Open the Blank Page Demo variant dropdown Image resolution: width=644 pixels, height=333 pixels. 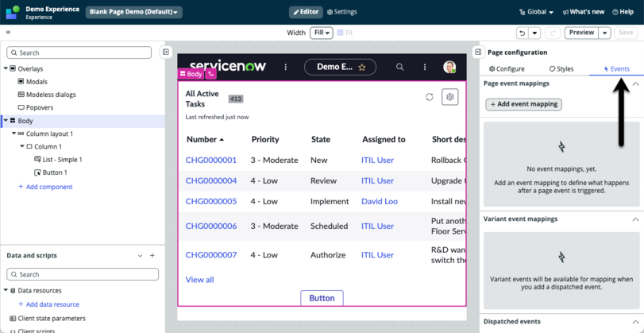coord(134,12)
